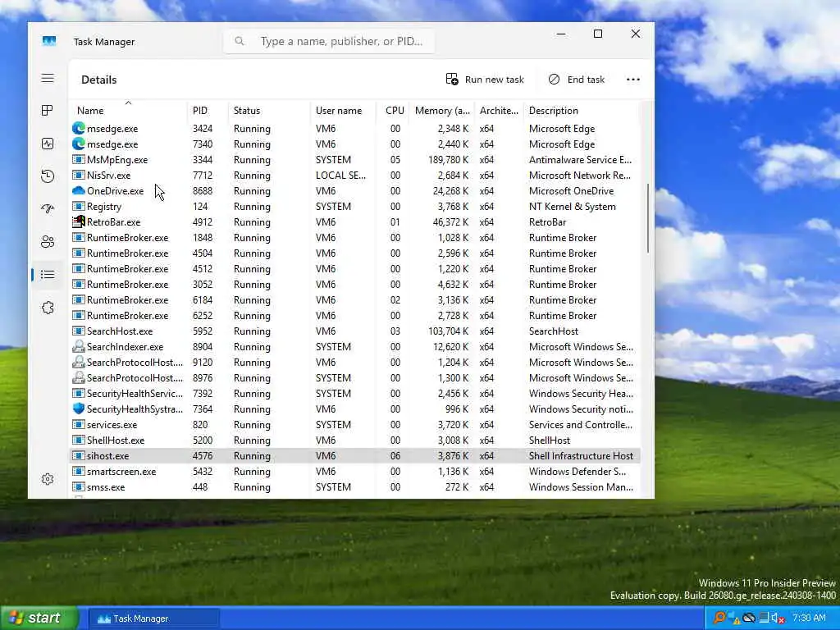Click the 189,780 K memory value
Viewport: 840px width, 630px height.
coord(449,160)
